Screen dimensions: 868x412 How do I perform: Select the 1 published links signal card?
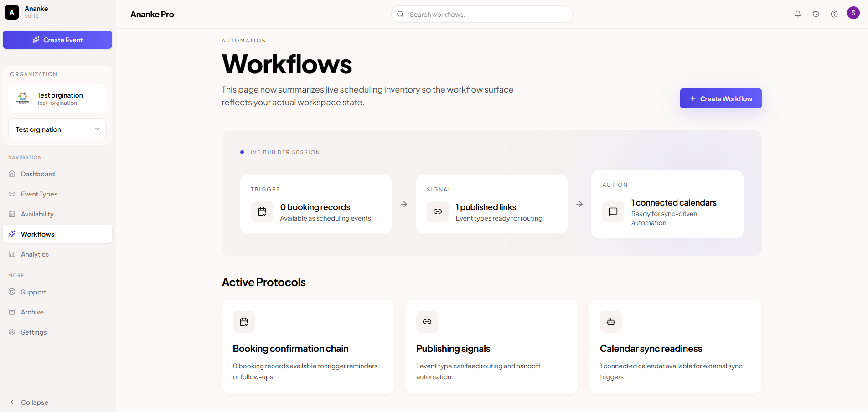(x=491, y=204)
